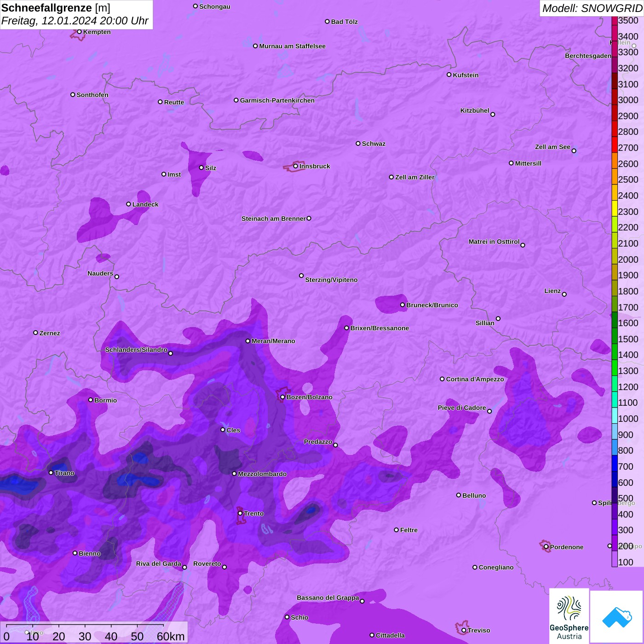Click the Sillian label

click(x=485, y=323)
